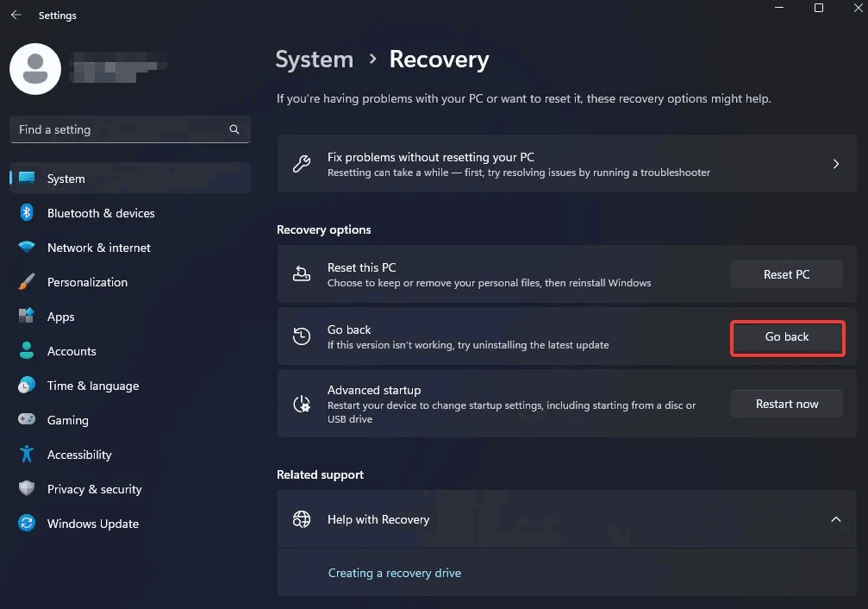Click the Reset this PC icon
The image size is (868, 609).
[x=302, y=273]
